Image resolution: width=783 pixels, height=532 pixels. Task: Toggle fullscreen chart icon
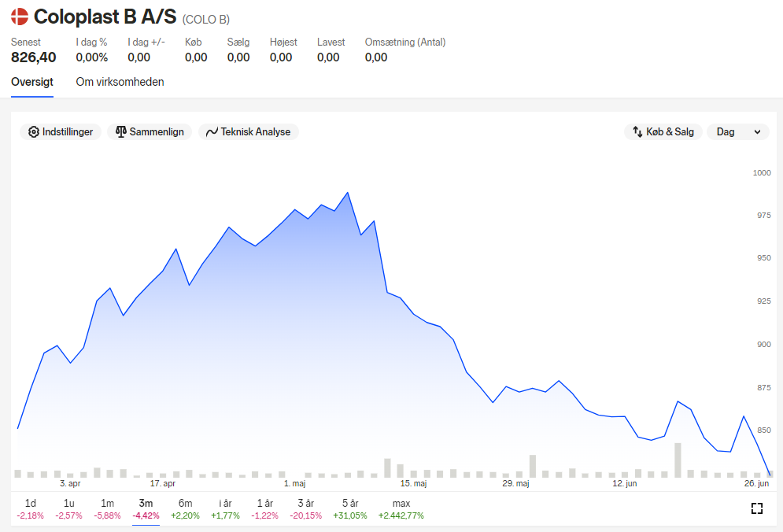pyautogui.click(x=756, y=508)
